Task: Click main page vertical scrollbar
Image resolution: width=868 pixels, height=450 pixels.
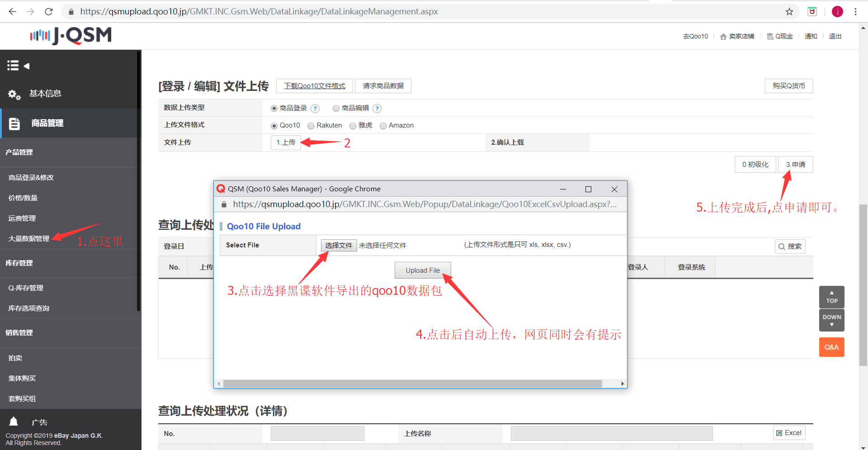Action: click(863, 285)
